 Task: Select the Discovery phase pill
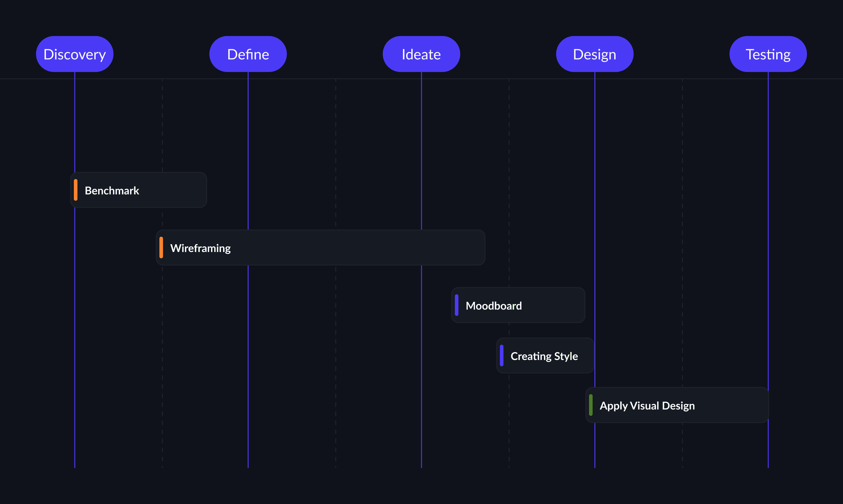point(75,54)
